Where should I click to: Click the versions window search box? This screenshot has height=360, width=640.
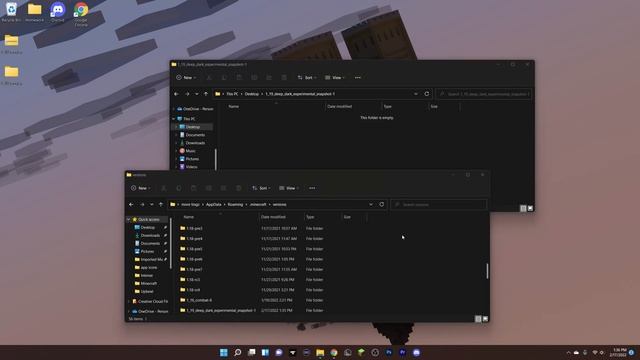[x=439, y=204]
